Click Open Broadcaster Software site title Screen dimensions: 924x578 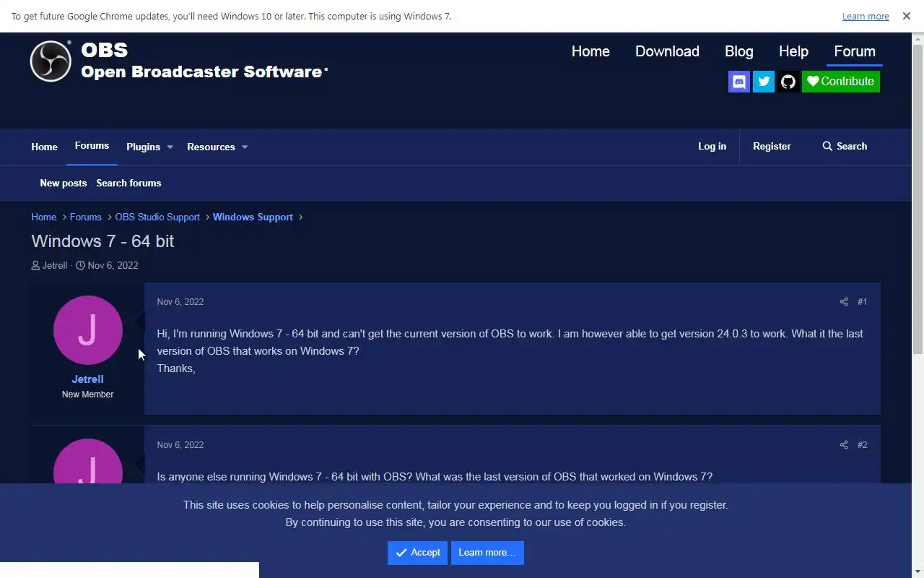[204, 72]
